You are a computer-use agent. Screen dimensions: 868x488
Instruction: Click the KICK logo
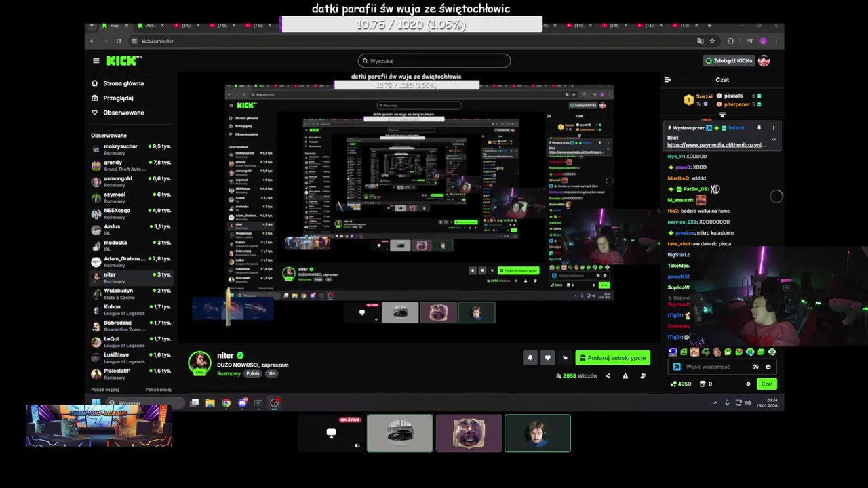click(124, 61)
